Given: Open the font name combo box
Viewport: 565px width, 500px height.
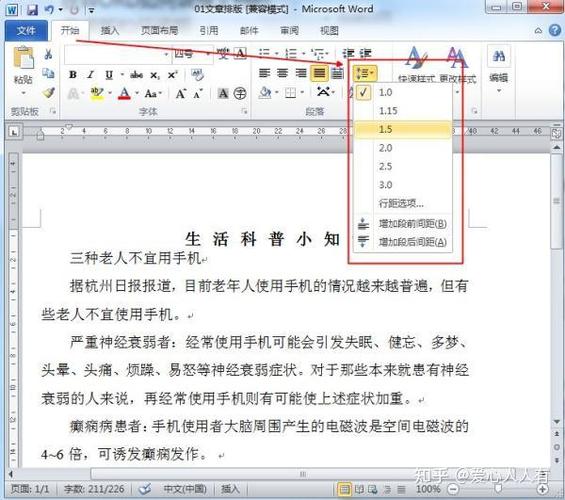Looking at the screenshot, I should pyautogui.click(x=117, y=54).
